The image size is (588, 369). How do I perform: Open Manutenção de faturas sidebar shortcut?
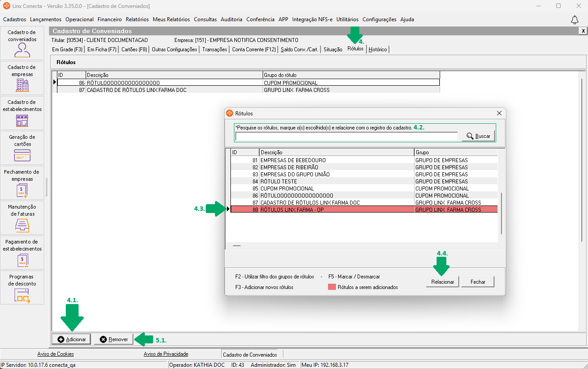[22, 217]
